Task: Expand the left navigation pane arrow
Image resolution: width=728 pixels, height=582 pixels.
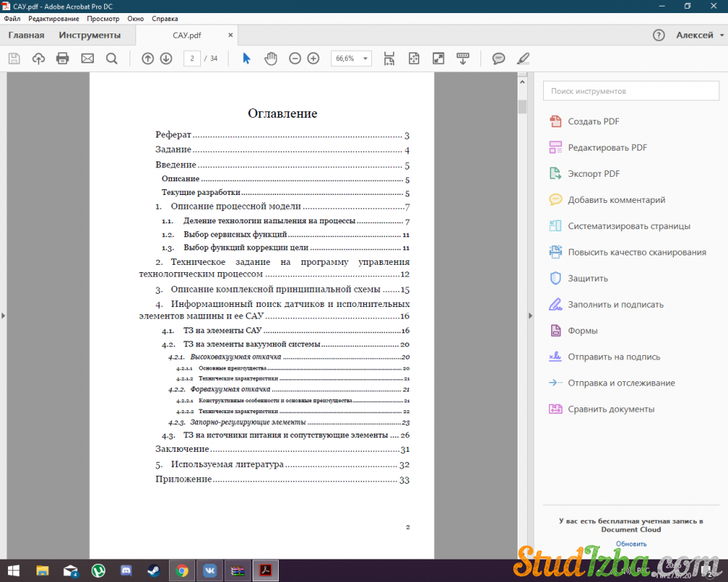Action: [x=3, y=316]
